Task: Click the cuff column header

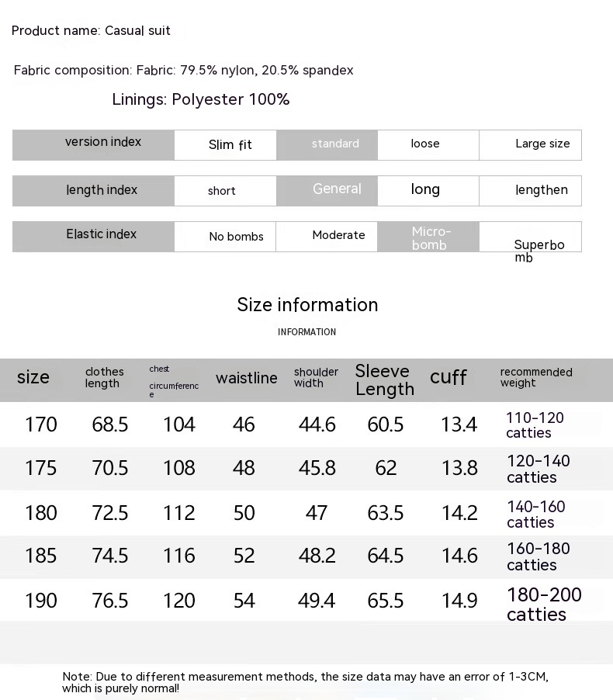Action: tap(448, 378)
